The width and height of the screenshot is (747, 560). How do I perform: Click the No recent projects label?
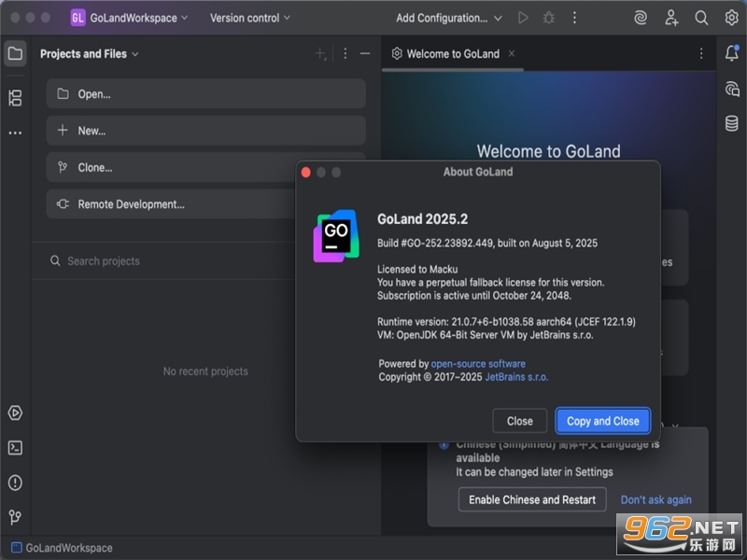click(x=205, y=371)
